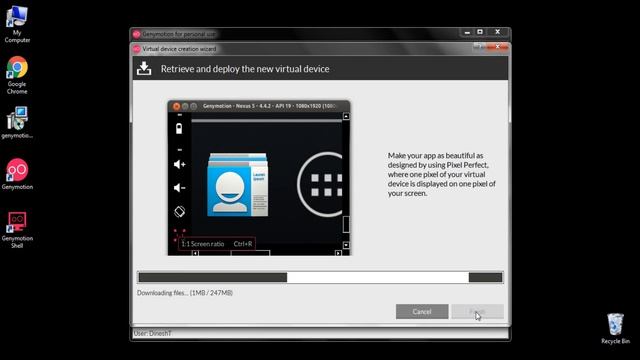Click the download progress bar
This screenshot has height=360, width=640.
click(x=320, y=278)
